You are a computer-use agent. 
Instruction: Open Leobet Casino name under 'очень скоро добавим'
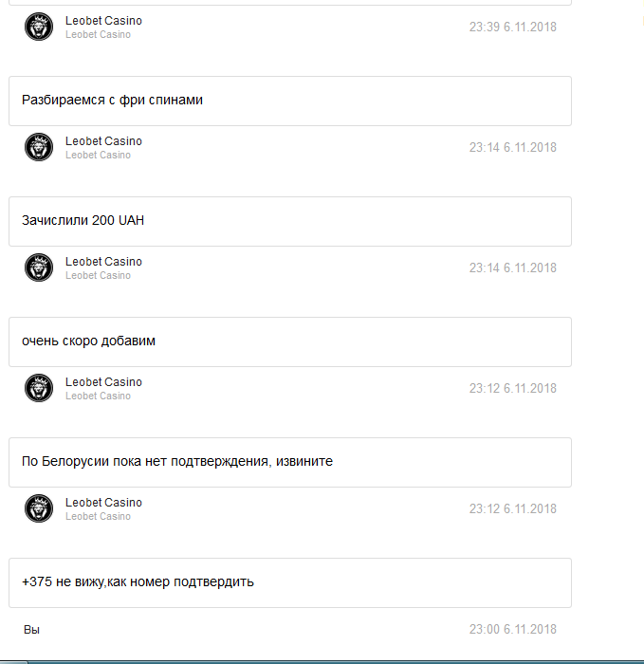point(103,382)
